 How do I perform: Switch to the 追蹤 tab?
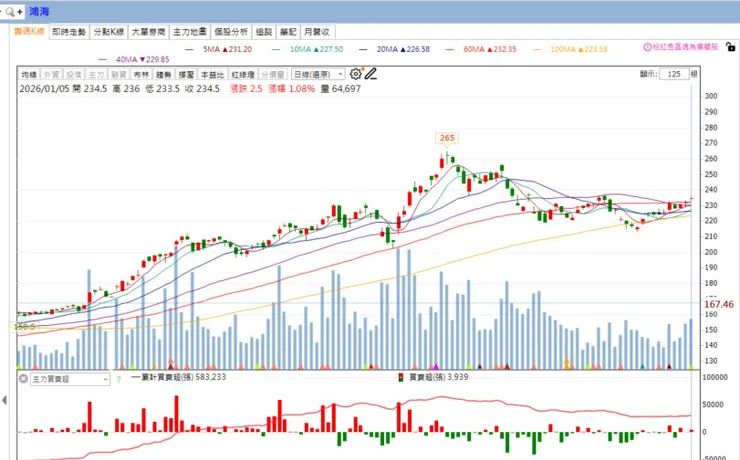pyautogui.click(x=264, y=32)
